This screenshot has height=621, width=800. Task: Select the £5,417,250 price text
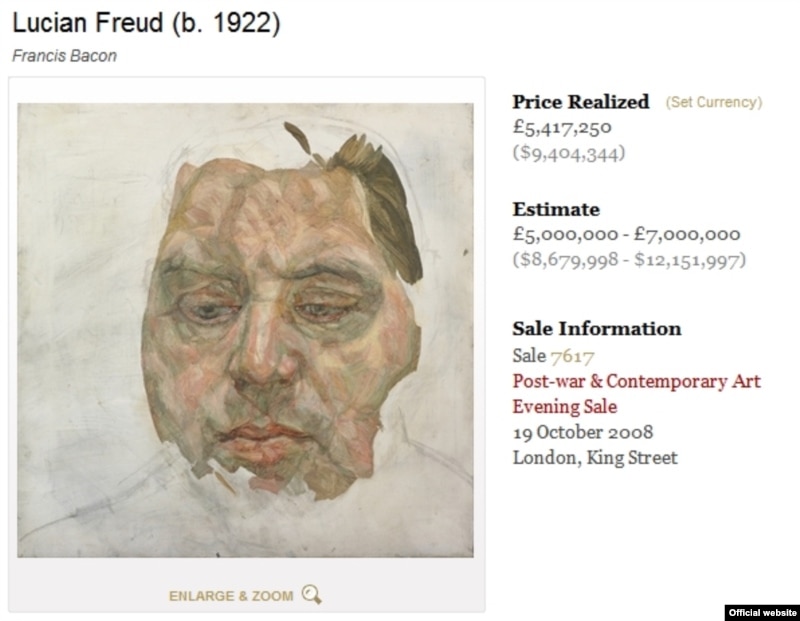(x=562, y=127)
